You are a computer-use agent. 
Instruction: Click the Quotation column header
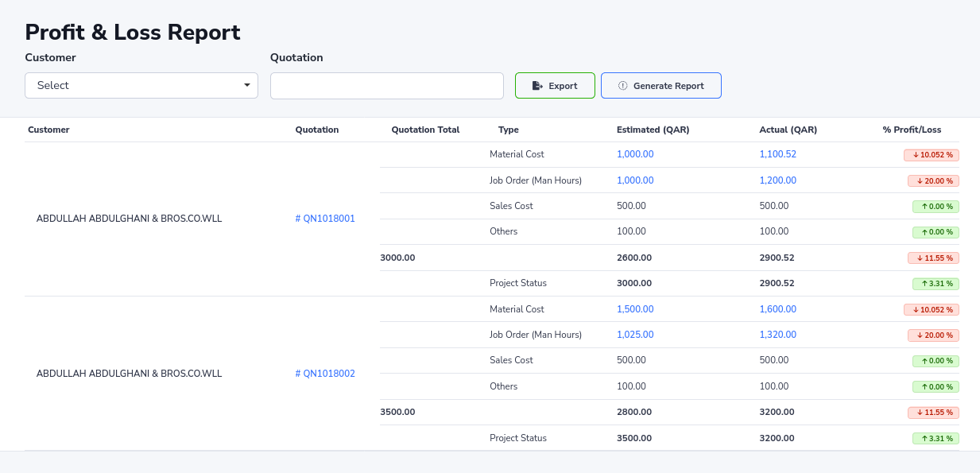(317, 130)
